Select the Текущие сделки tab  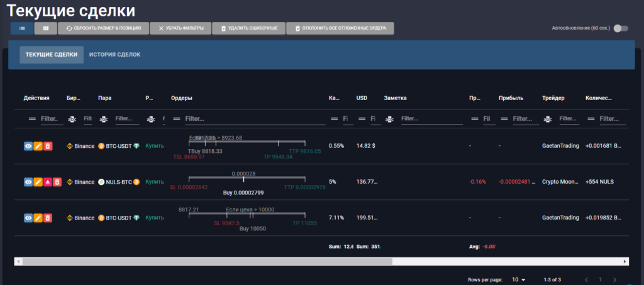click(52, 55)
